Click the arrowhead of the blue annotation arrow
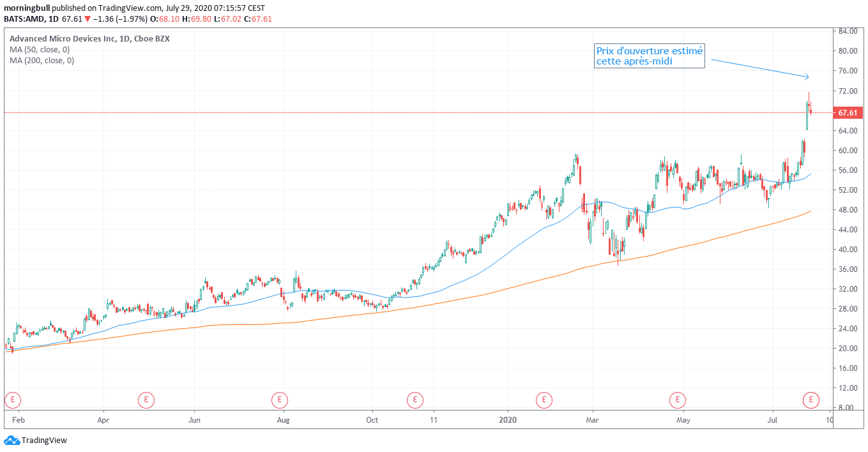The image size is (868, 452). (807, 77)
